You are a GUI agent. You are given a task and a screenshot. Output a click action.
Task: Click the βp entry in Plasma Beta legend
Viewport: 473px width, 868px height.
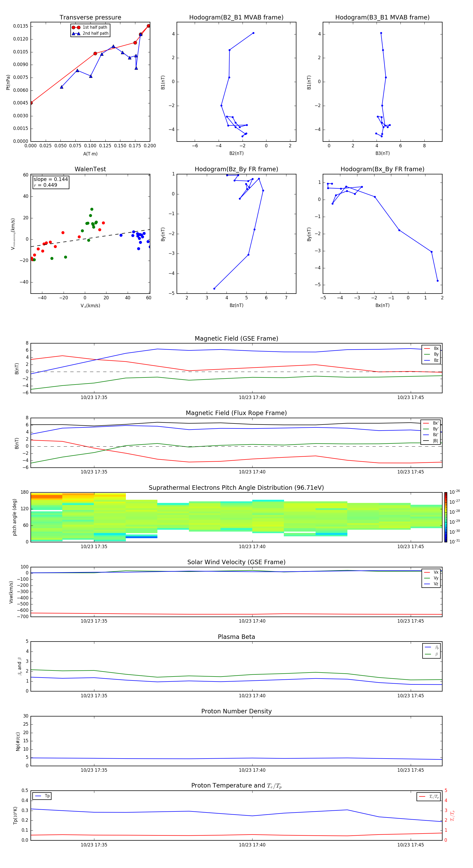click(431, 647)
